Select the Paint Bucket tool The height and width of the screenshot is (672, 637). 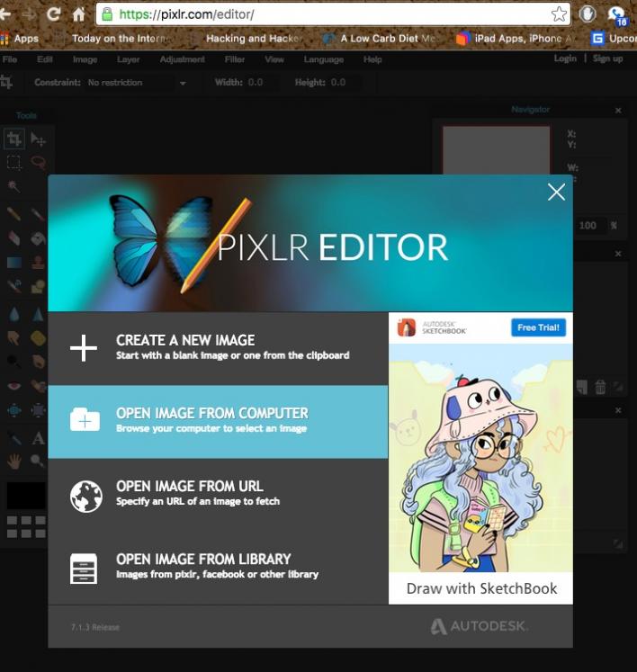click(38, 237)
